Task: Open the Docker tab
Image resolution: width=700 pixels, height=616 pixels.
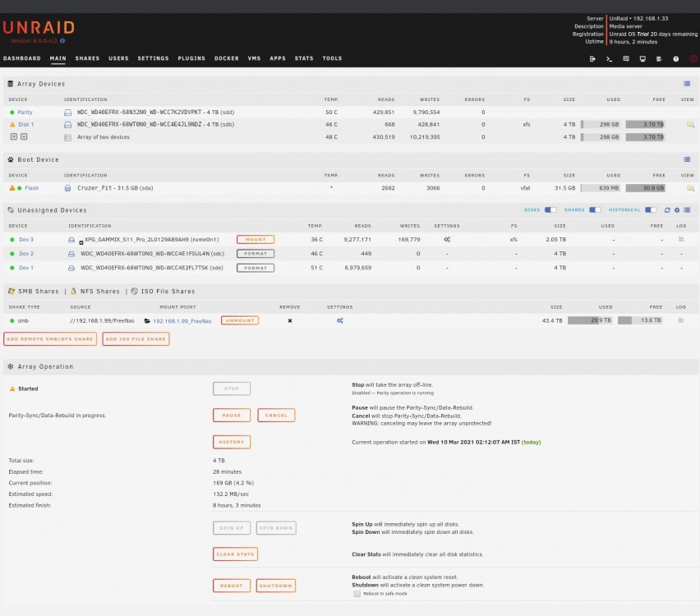Action: (226, 58)
